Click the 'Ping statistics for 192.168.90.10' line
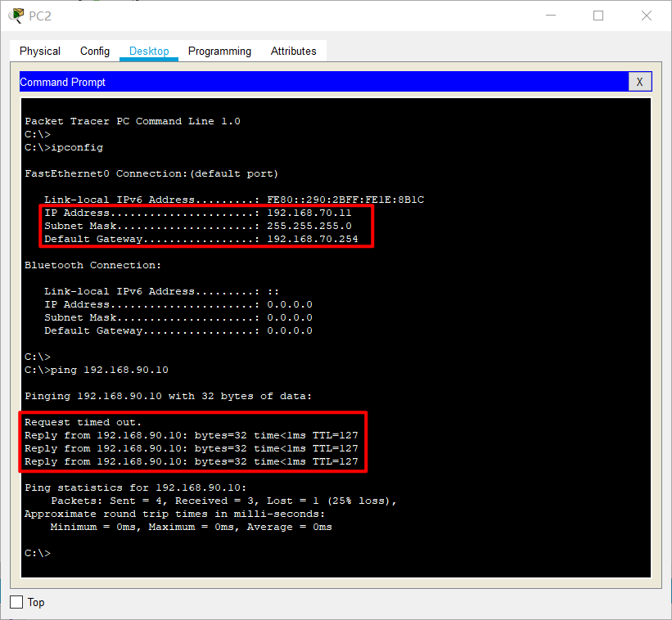Viewport: 672px width, 620px height. [135, 487]
